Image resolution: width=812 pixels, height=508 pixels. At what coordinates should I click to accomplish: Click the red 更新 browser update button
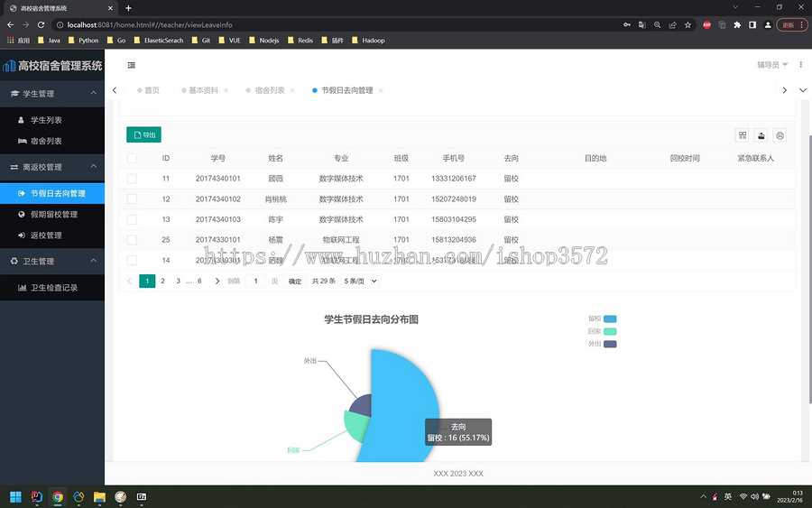pos(792,25)
